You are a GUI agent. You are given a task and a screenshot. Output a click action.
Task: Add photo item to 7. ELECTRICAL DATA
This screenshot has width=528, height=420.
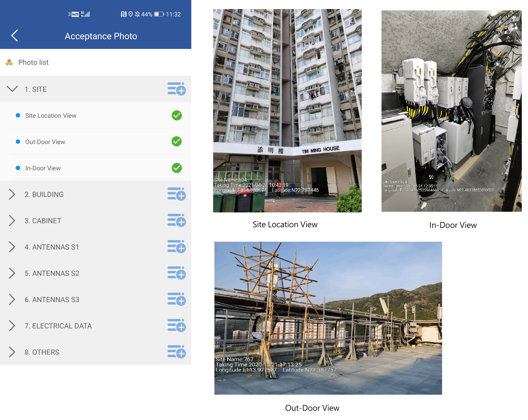coord(177,326)
